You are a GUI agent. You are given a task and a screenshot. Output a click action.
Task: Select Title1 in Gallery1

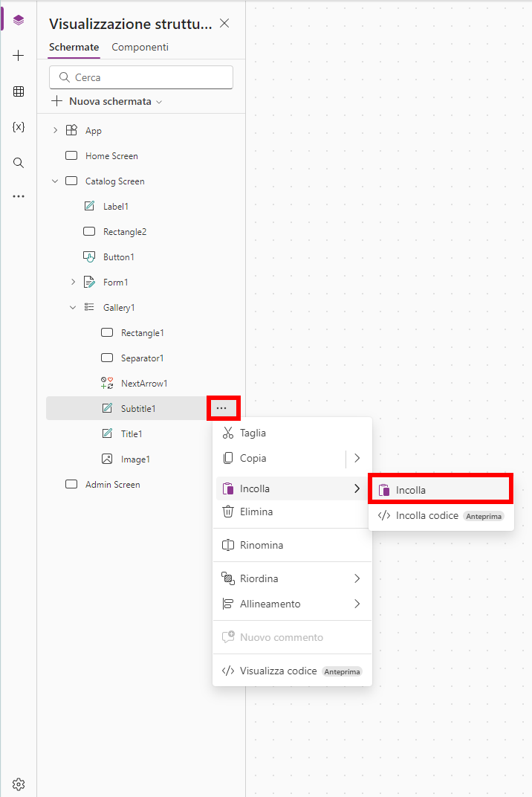point(132,434)
